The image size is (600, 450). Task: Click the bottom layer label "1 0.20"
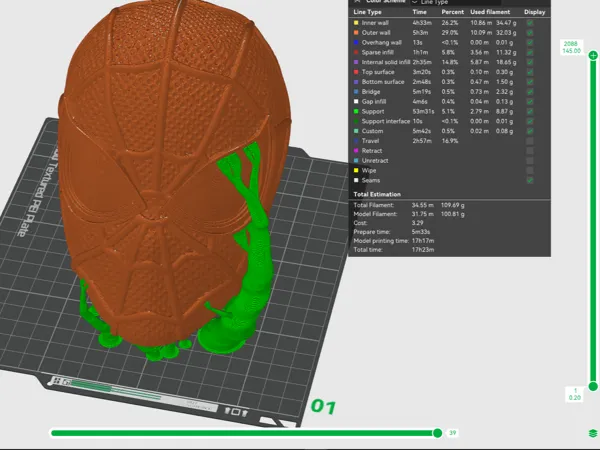pos(574,394)
